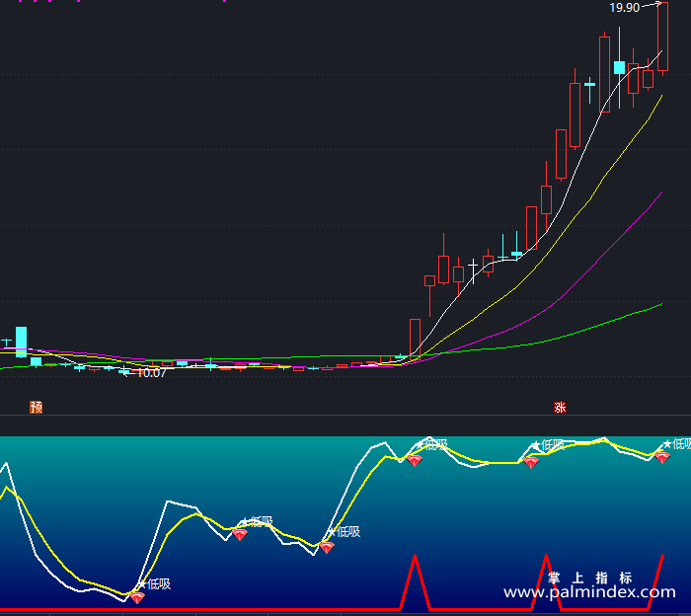Click the first (lowest) 低吸 red diamond signal

click(137, 598)
